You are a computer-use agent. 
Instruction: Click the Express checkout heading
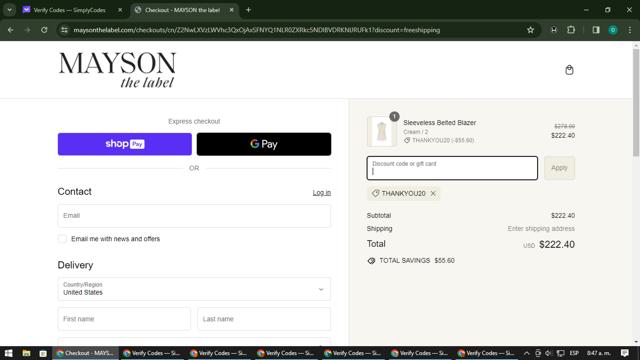click(x=194, y=121)
